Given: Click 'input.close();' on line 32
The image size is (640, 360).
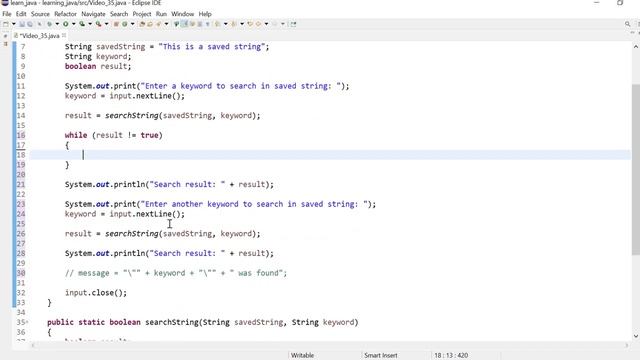Looking at the screenshot, I should (96, 293).
